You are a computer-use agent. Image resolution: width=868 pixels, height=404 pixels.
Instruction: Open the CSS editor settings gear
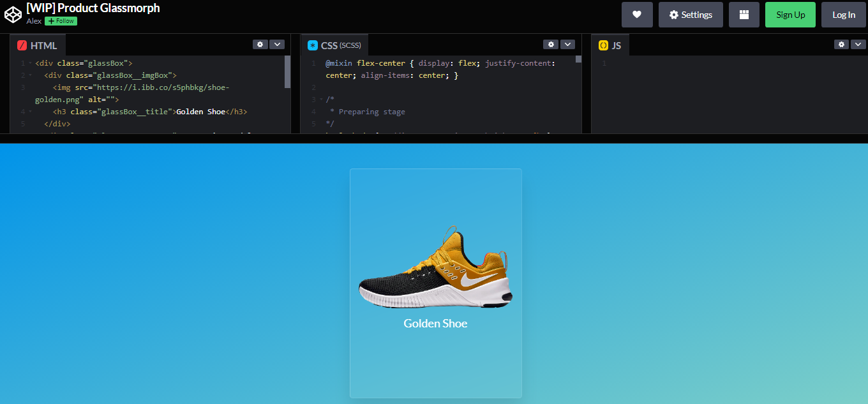tap(551, 44)
